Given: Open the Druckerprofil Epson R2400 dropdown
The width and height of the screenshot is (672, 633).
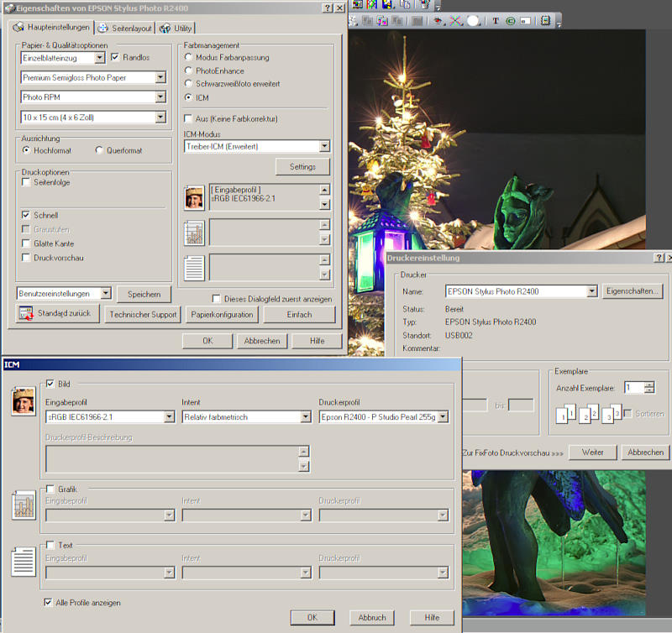Looking at the screenshot, I should [444, 416].
